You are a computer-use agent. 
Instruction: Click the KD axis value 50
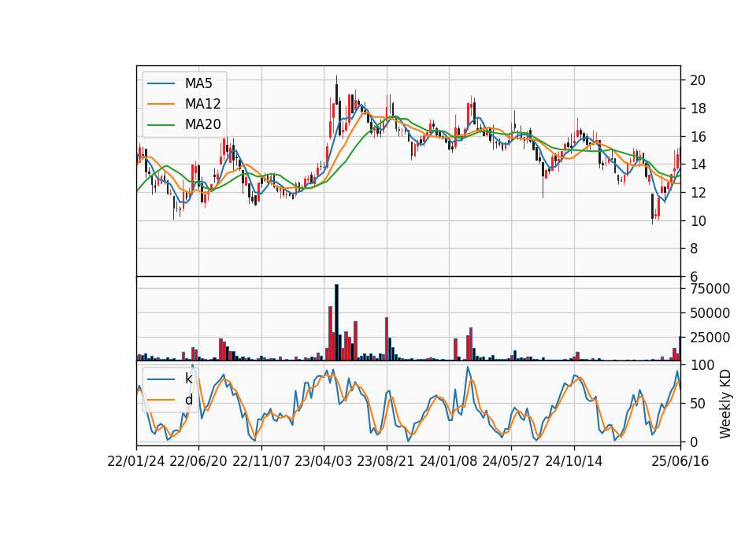[x=698, y=404]
